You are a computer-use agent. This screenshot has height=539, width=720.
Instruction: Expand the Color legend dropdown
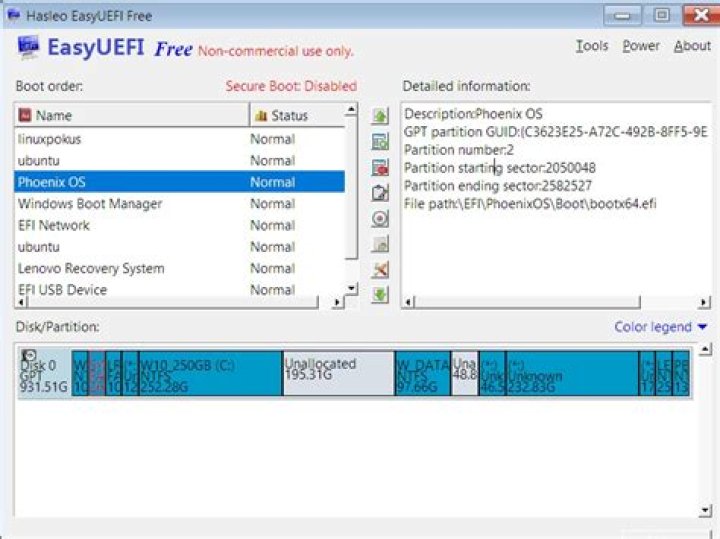(660, 327)
